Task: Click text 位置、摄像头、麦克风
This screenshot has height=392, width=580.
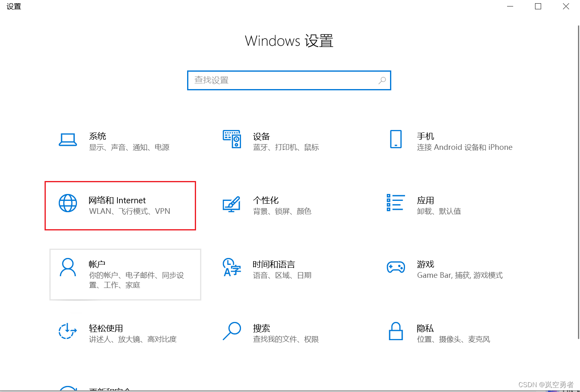Action: click(x=454, y=339)
